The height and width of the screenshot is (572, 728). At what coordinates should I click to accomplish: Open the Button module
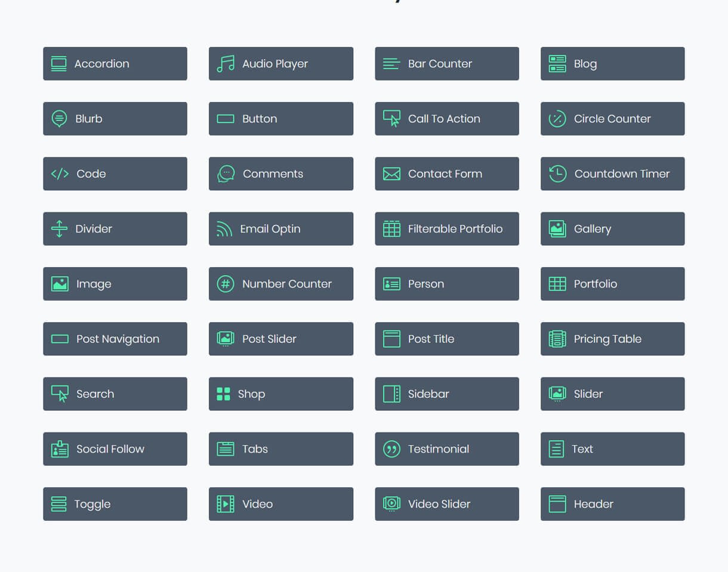281,119
